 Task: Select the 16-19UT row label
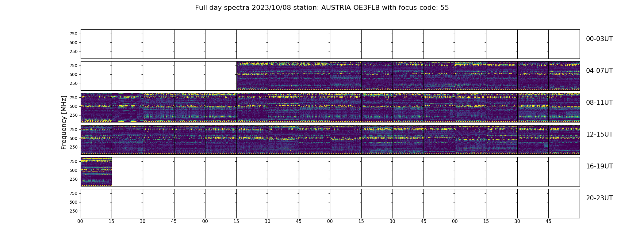(599, 166)
